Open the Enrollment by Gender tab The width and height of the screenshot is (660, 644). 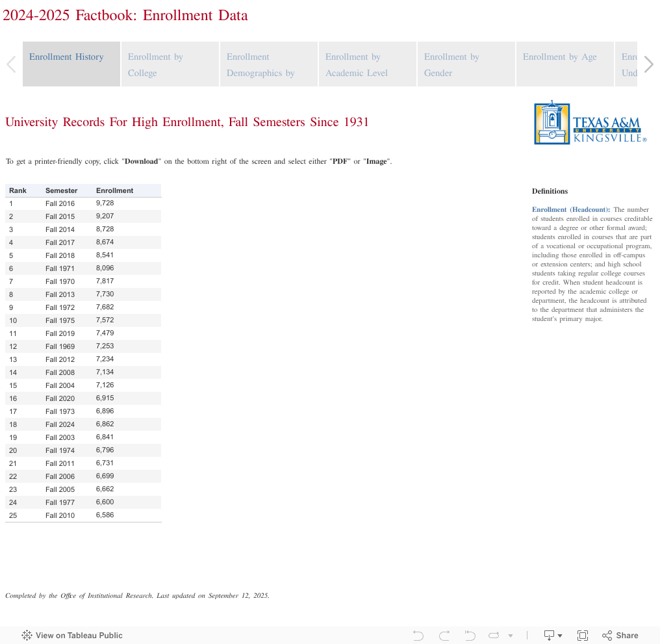(x=466, y=64)
